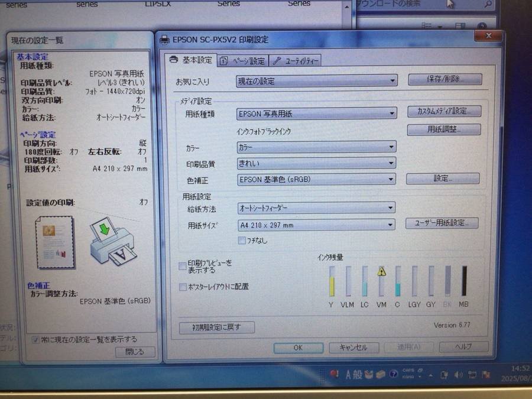Click the red alert icon in the taskbar

pyautogui.click(x=334, y=374)
